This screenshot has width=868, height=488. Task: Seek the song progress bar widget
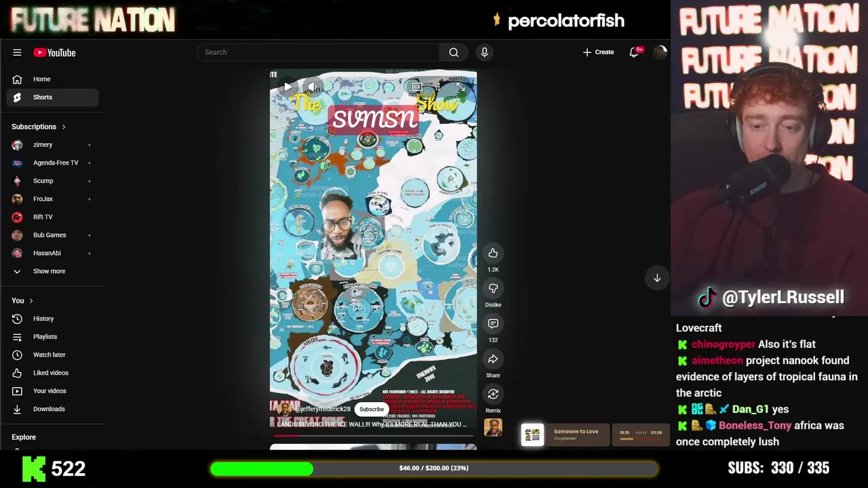[x=641, y=439]
